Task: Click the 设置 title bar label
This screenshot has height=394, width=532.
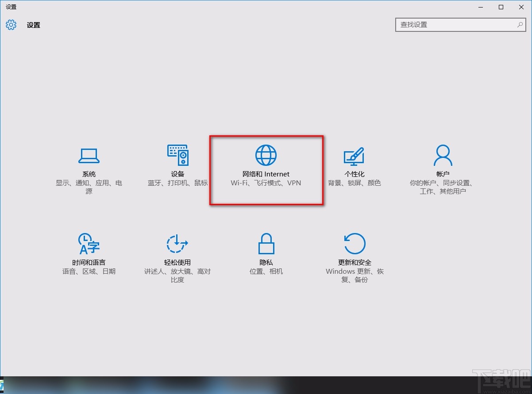Action: 11,7
